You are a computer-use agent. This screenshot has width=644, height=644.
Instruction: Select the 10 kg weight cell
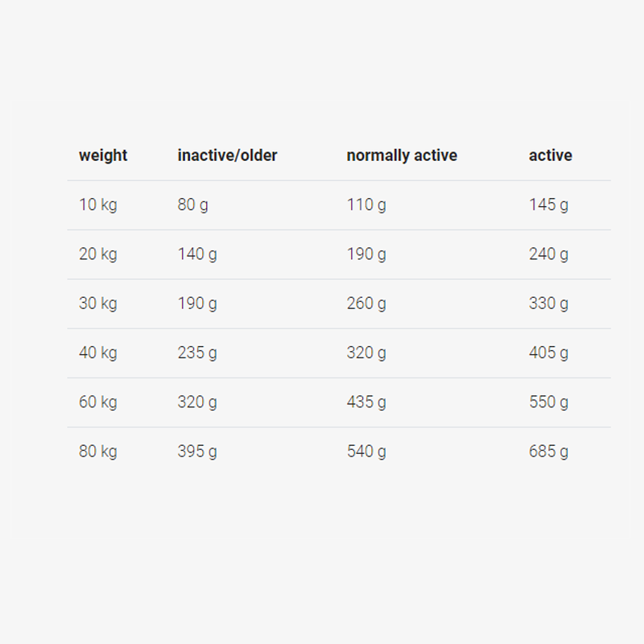click(x=98, y=205)
